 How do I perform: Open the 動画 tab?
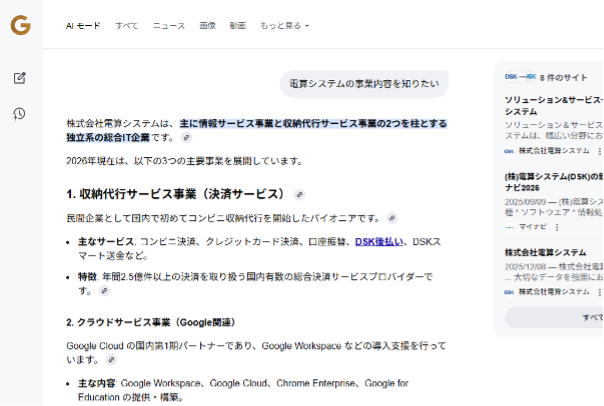click(x=238, y=26)
